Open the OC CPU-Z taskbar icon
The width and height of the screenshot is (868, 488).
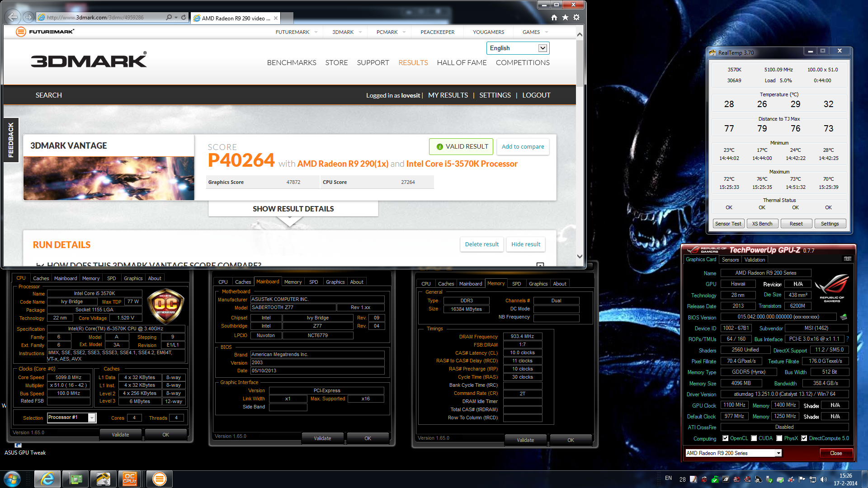click(x=130, y=479)
